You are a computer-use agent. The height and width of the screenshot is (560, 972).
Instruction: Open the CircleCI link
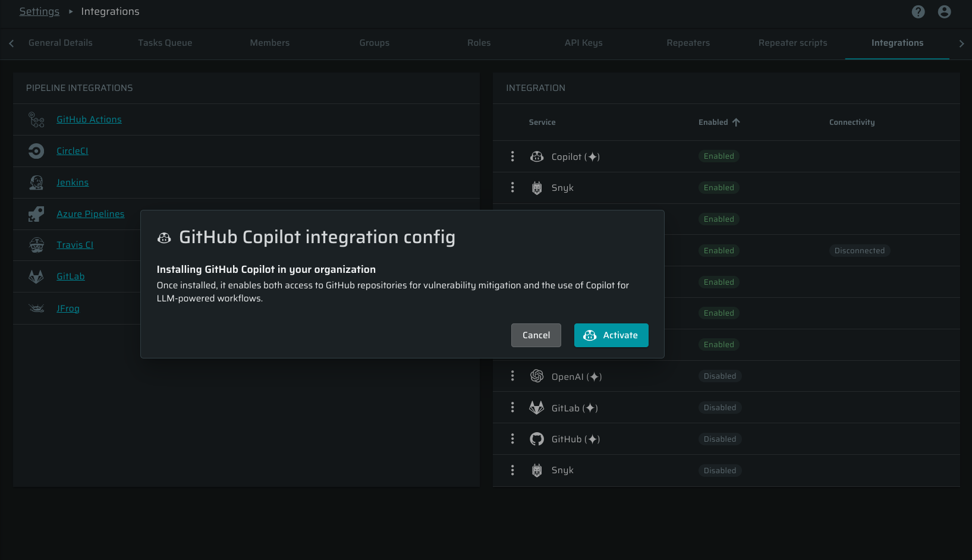[73, 151]
